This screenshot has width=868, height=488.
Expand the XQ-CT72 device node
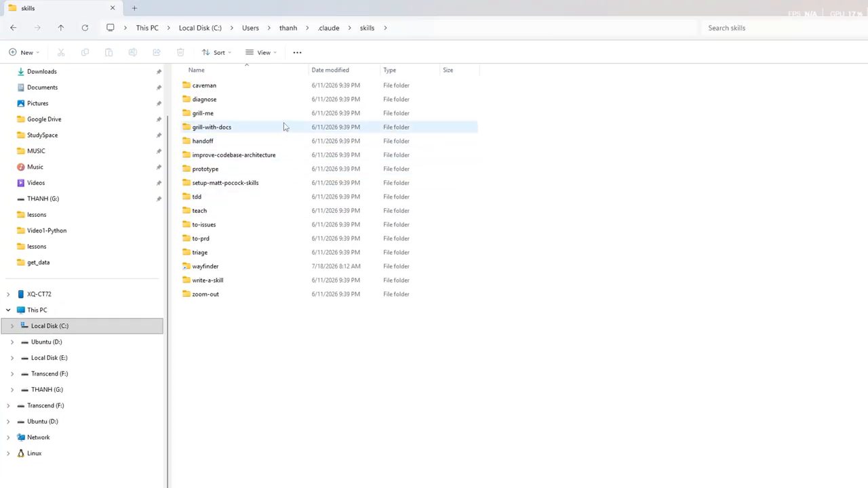(8, 294)
